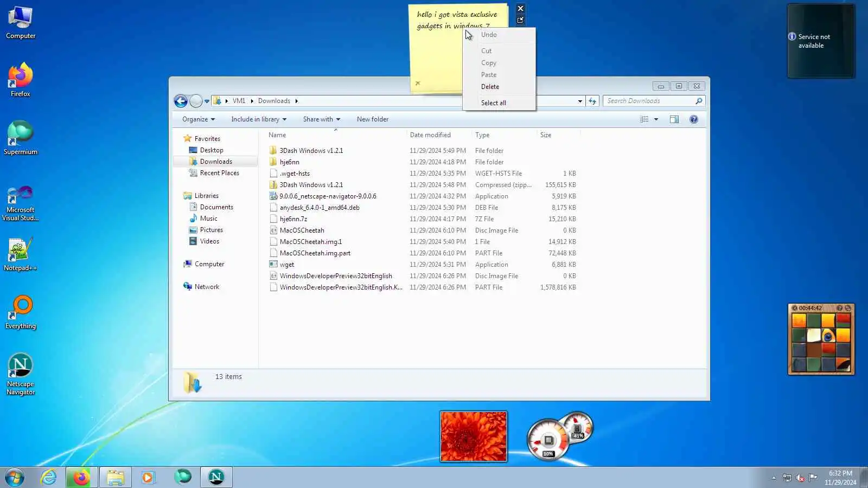Screen dimensions: 868x488
Task: Close the sticky note gadget
Action: click(520, 9)
